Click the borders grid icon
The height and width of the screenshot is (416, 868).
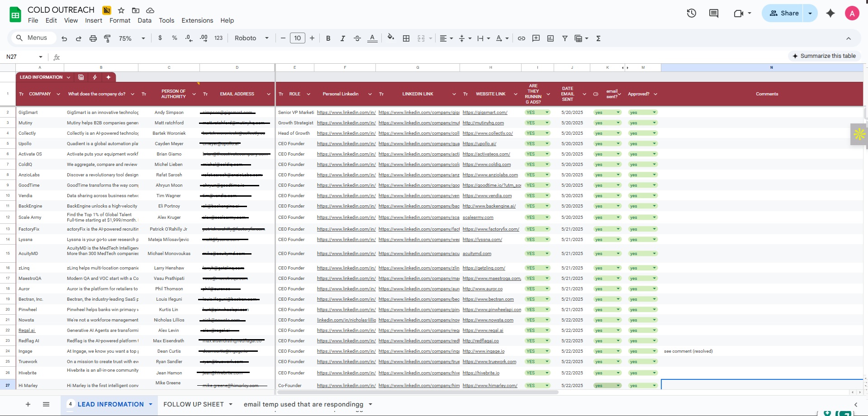point(406,38)
